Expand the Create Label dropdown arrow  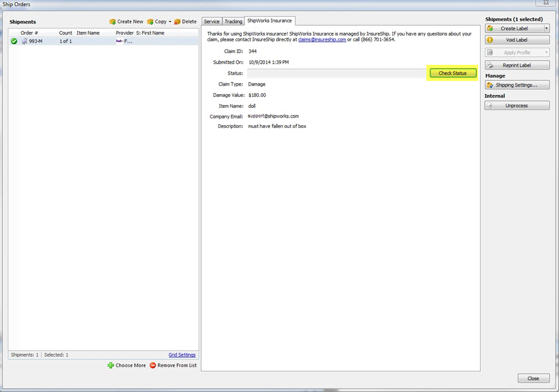[x=546, y=28]
